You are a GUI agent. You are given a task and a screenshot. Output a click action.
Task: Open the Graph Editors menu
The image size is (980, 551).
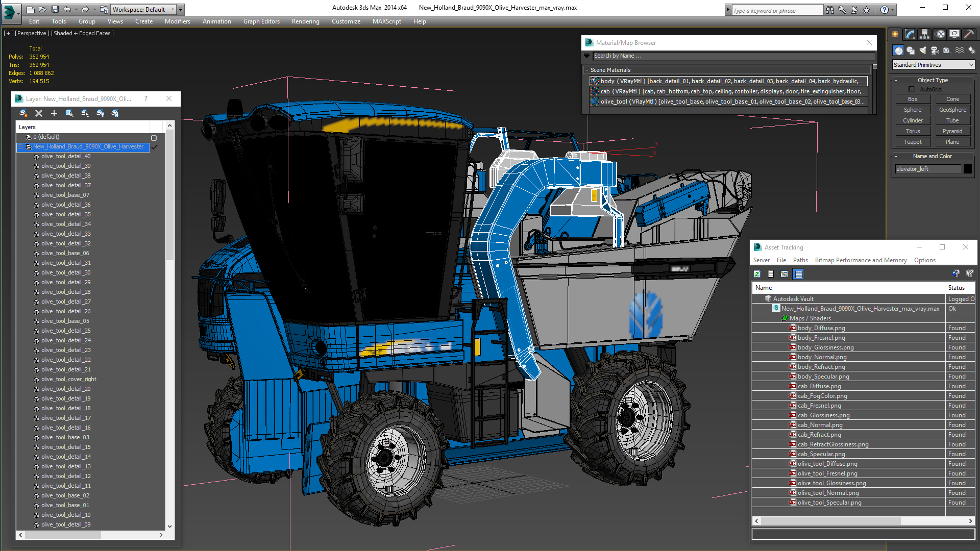[x=261, y=21]
